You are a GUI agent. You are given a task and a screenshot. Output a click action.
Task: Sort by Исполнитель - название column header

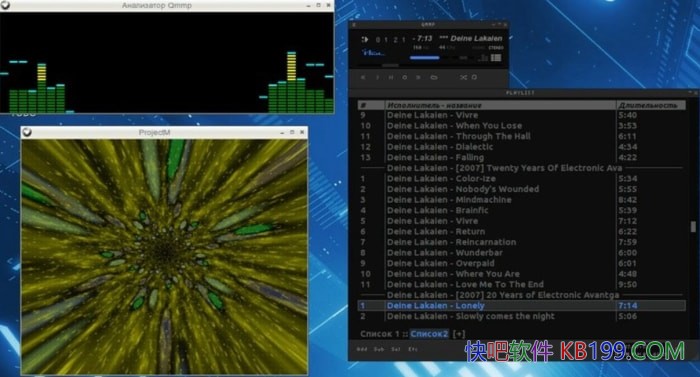[x=500, y=105]
